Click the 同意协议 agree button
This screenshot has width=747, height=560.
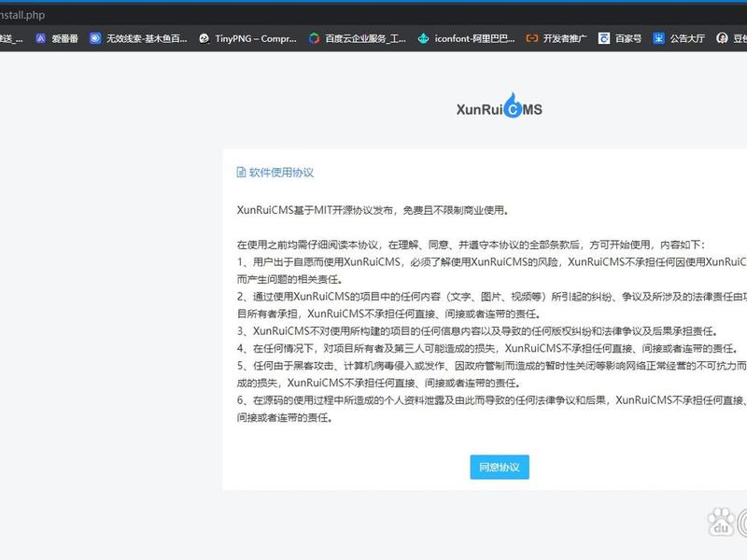point(500,467)
